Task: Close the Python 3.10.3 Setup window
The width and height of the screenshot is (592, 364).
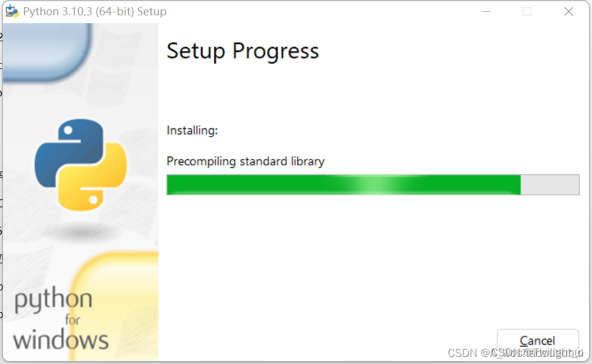Action: point(568,12)
